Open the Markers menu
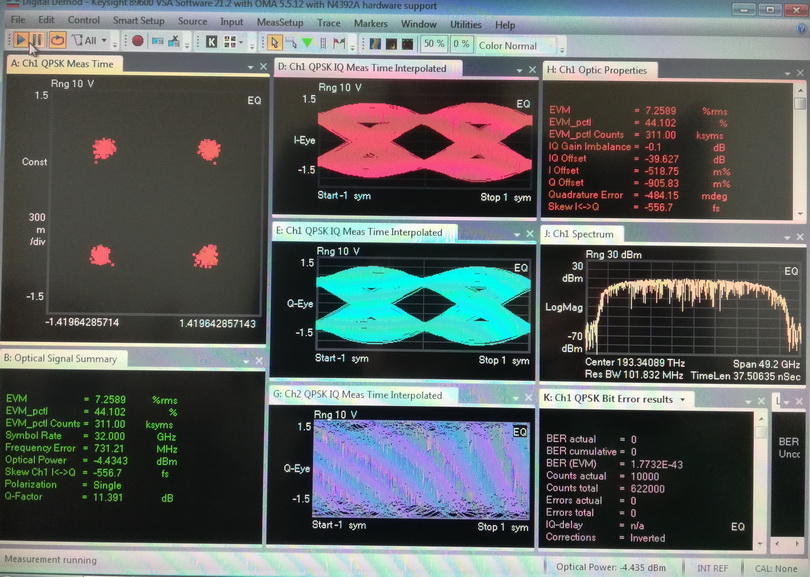The image size is (810, 577). pyautogui.click(x=370, y=23)
